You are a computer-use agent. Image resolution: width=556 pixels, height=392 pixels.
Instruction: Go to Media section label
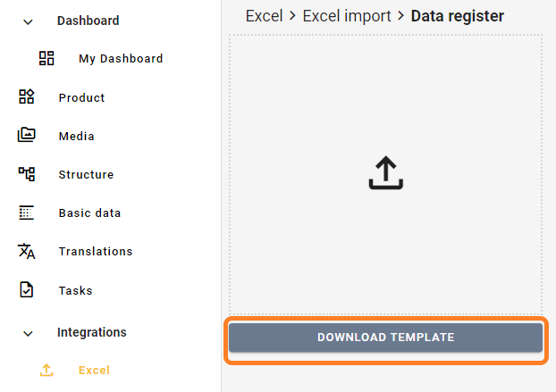pyautogui.click(x=76, y=137)
